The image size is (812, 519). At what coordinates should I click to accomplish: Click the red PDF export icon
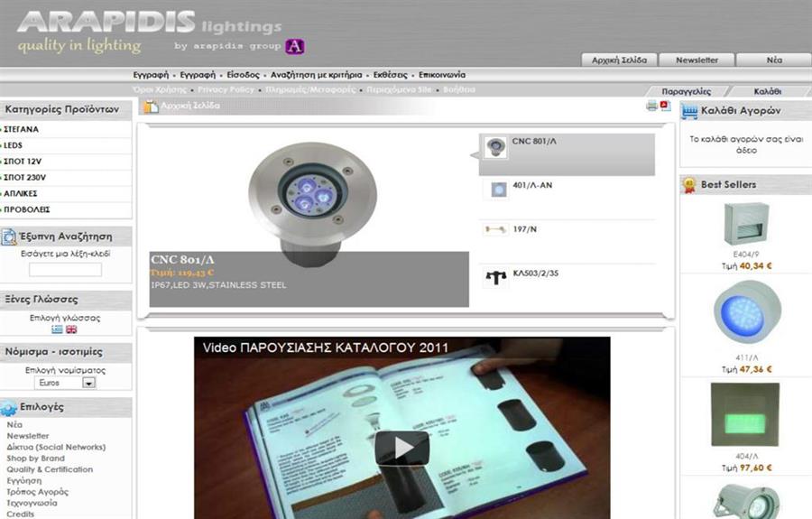[x=666, y=106]
